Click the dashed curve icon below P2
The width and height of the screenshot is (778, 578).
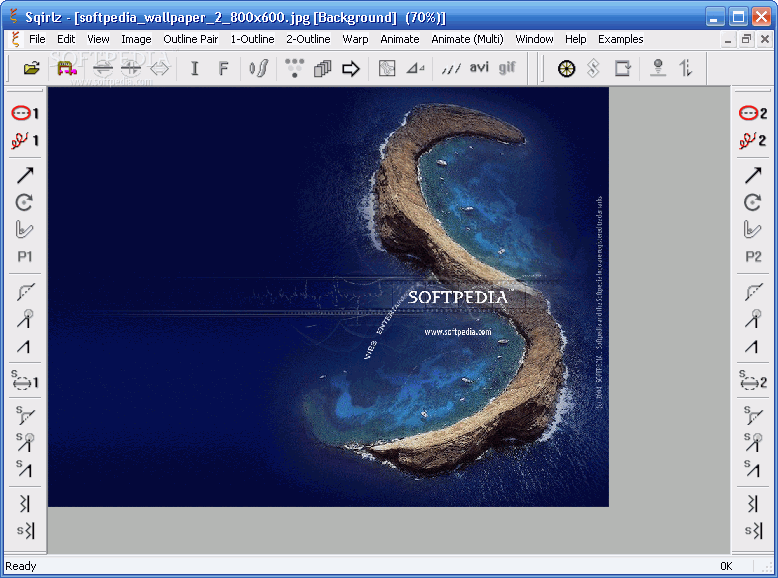tap(753, 292)
